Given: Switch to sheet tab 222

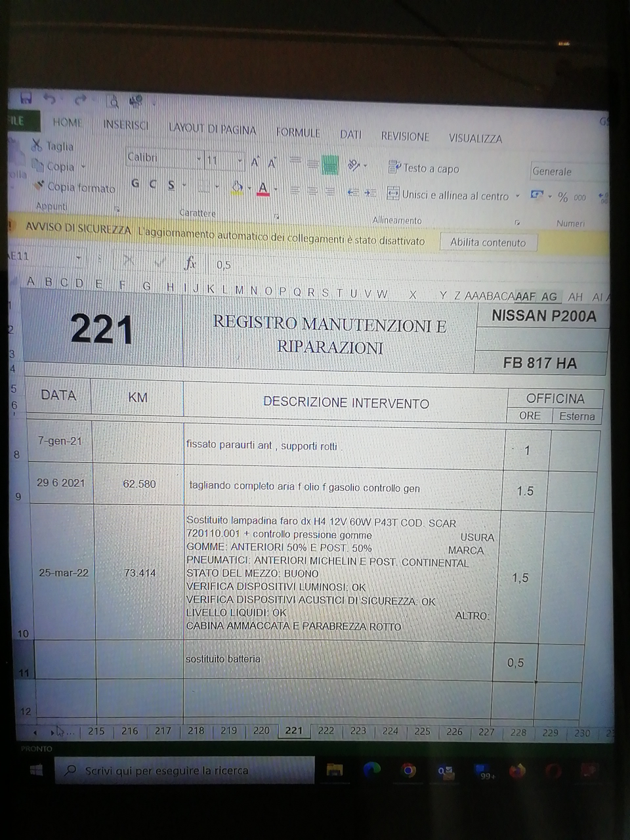Looking at the screenshot, I should [326, 730].
